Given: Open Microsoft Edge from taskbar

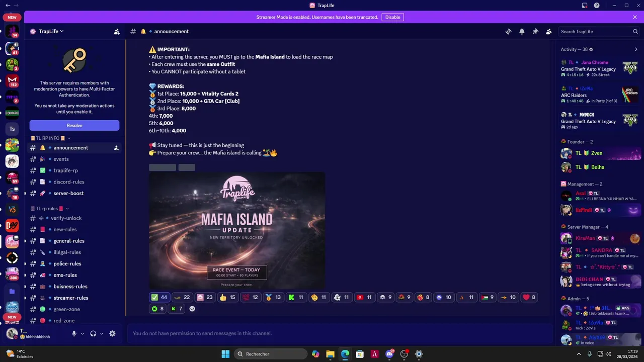Looking at the screenshot, I should pos(345,354).
